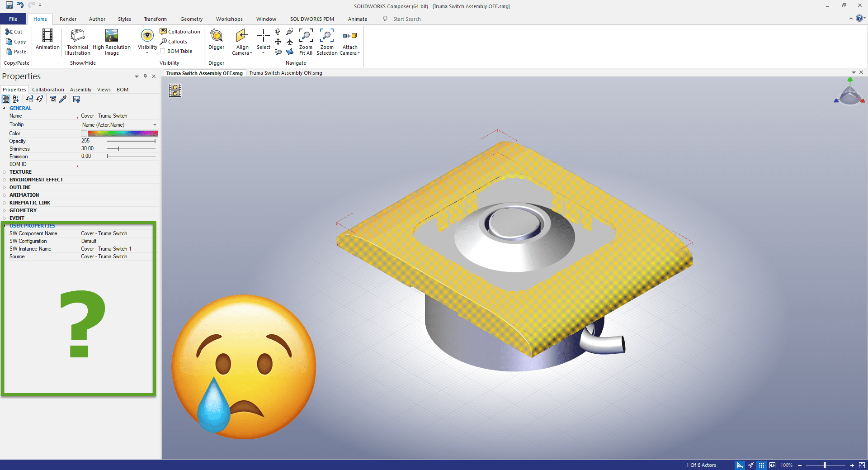The width and height of the screenshot is (868, 470).
Task: Open the Tooltip Name (Actor.Name) dropdown
Action: (155, 125)
